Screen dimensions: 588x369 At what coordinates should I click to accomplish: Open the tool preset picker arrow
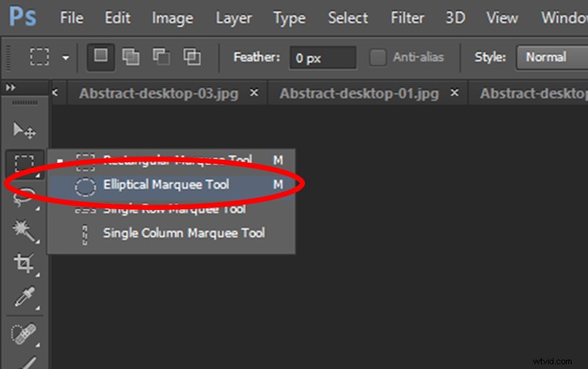click(x=66, y=57)
